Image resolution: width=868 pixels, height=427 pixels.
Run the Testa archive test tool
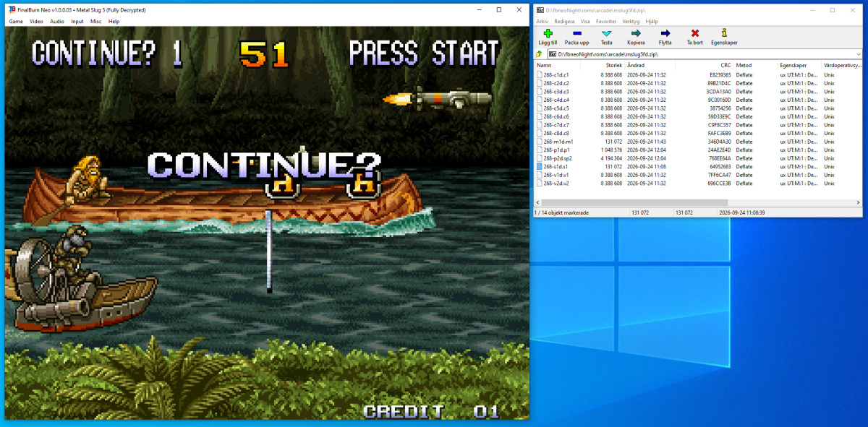coord(606,33)
